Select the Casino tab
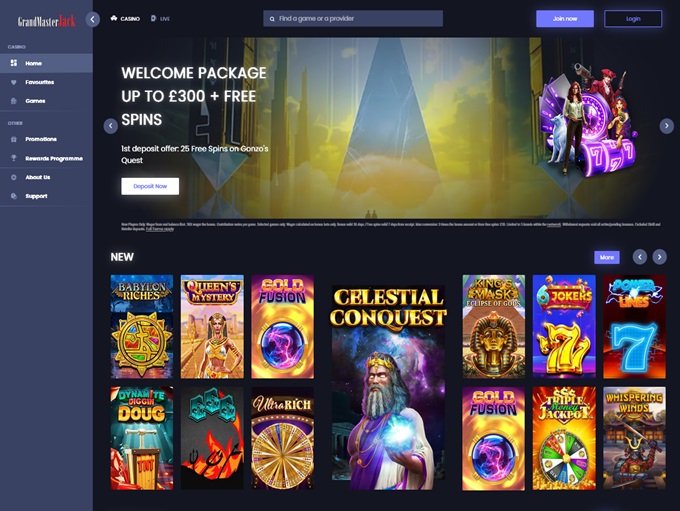This screenshot has height=511, width=680. coord(125,19)
